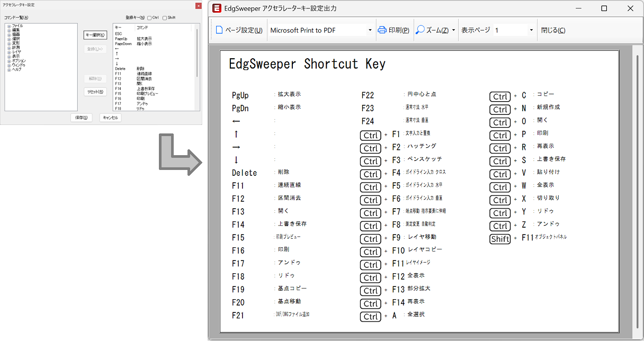Enable the Shift checkbox
This screenshot has height=341, width=644.
point(165,17)
